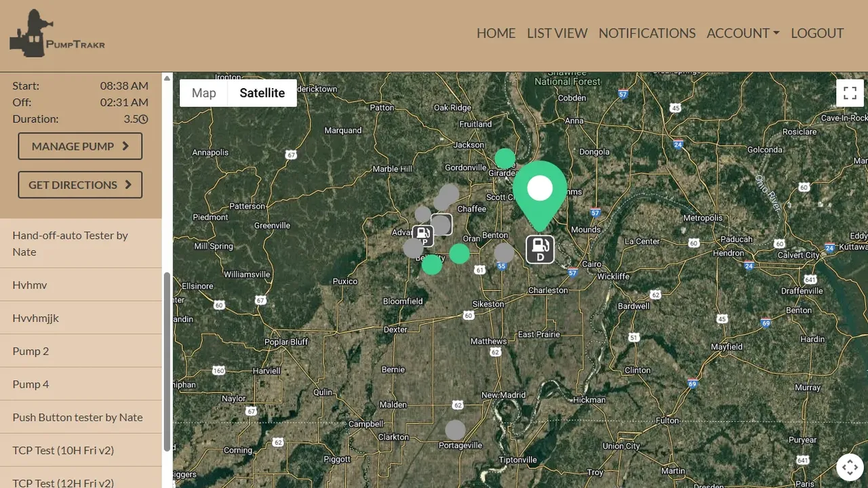The image size is (868, 488).
Task: Select Push Button tester by Nate
Action: (x=77, y=418)
